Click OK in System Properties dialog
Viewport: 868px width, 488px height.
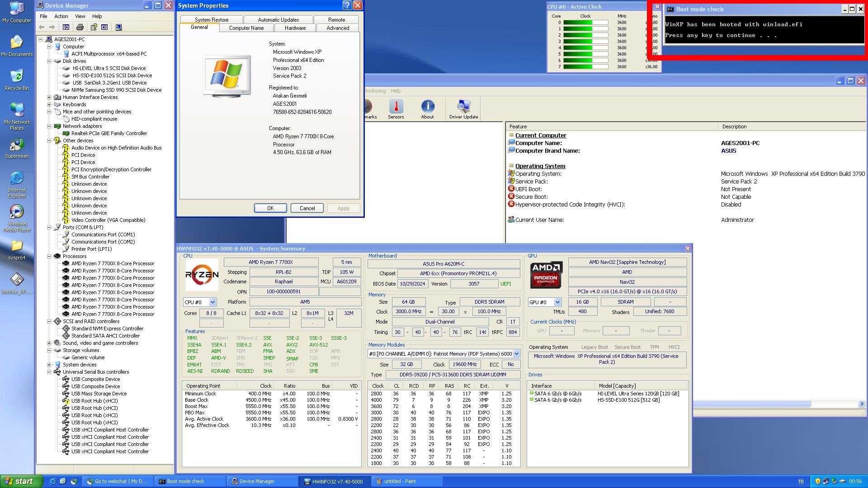[270, 208]
